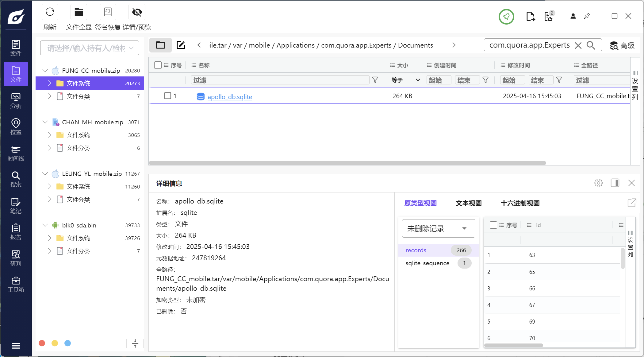644x357 pixels.
Task: Open the Toolbox (工具箱) sidebar icon
Action: [x=16, y=284]
